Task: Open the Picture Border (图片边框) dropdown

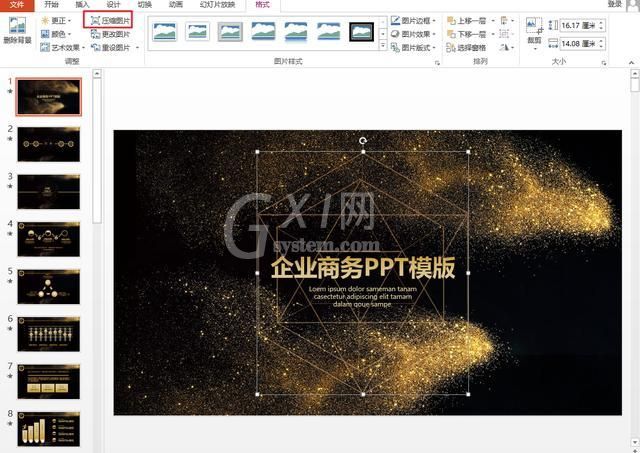Action: tap(413, 20)
